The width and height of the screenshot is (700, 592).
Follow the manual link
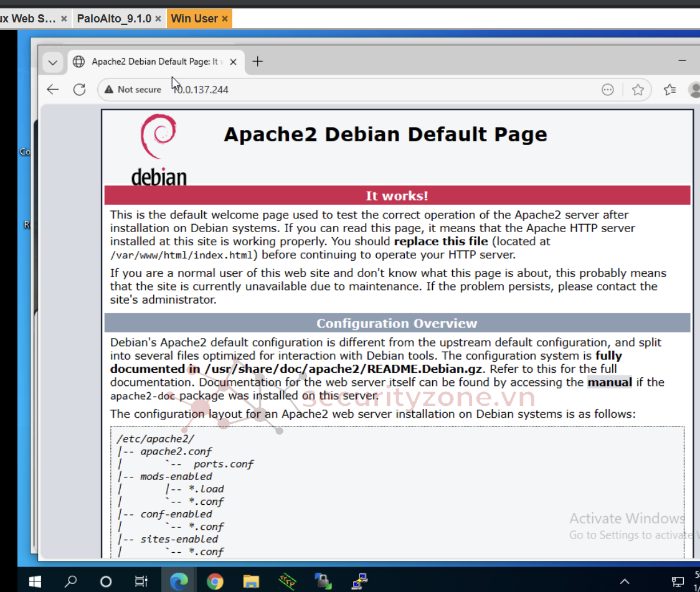(x=609, y=382)
